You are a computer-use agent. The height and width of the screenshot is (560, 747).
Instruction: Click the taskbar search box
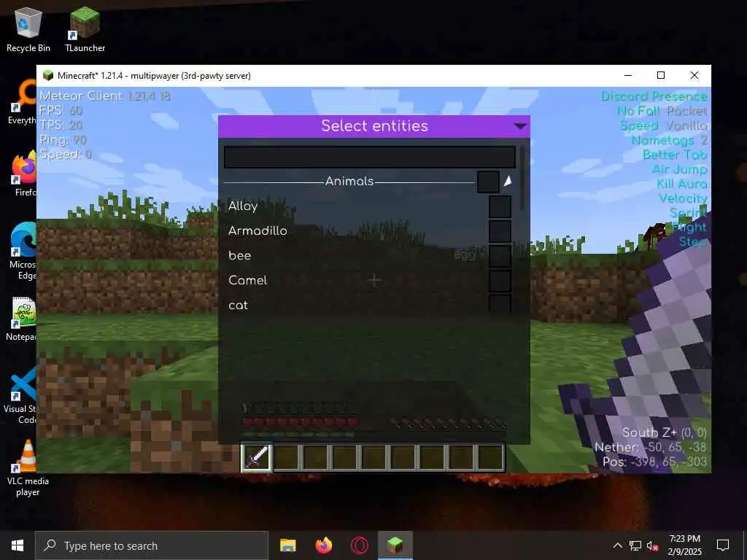[152, 545]
